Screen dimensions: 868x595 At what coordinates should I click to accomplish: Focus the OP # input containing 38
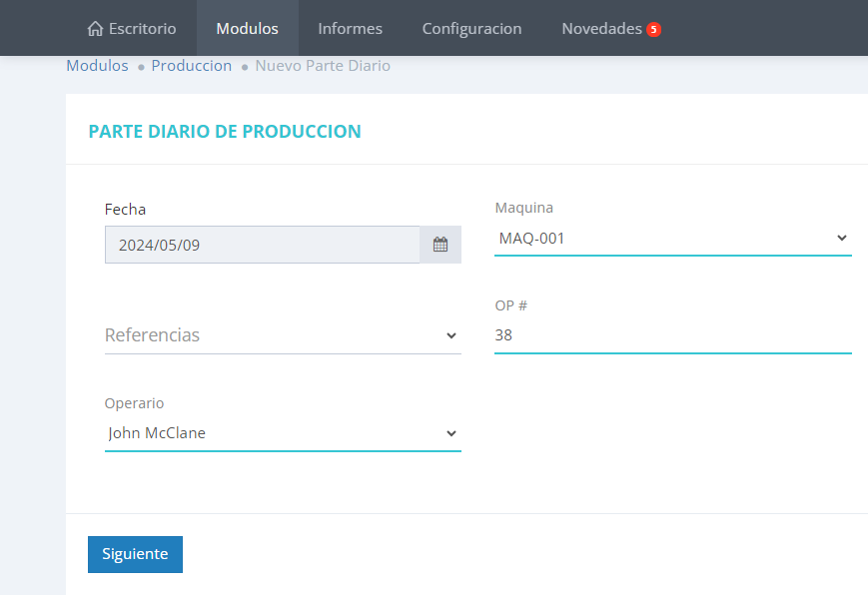click(672, 335)
